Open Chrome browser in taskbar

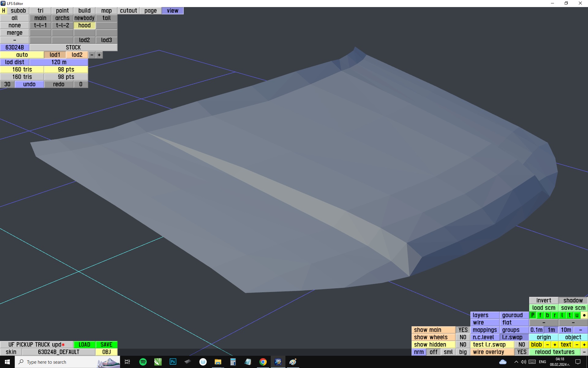(x=263, y=362)
